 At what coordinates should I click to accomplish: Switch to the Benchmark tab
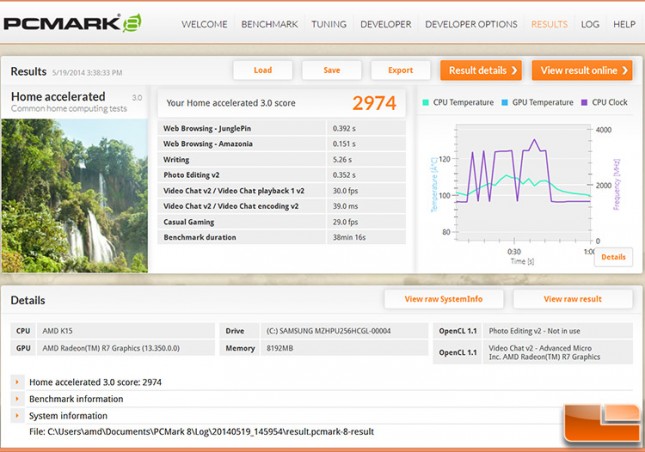(x=269, y=24)
